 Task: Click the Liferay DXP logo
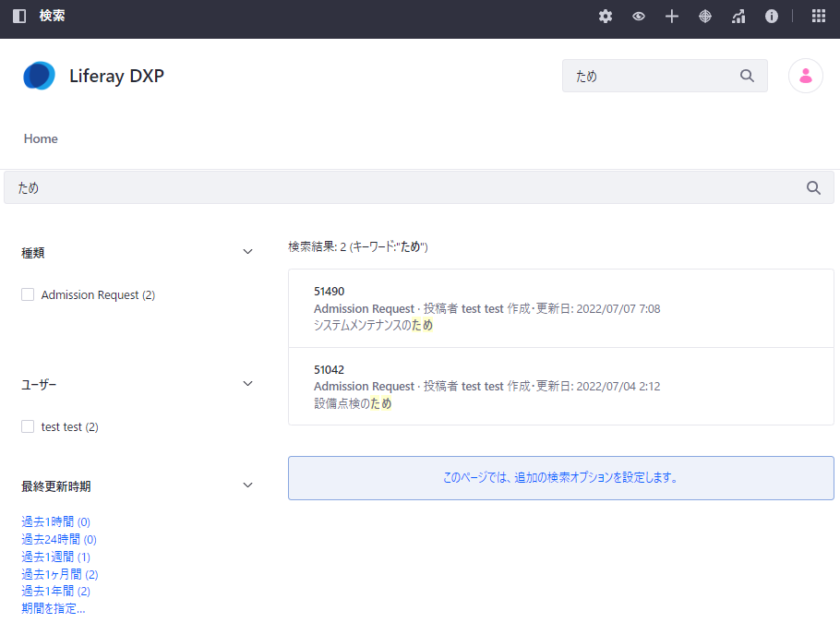tap(39, 76)
